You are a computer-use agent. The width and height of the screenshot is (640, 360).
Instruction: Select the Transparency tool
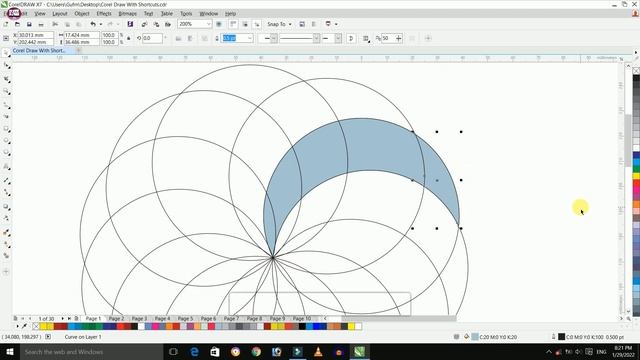[x=6, y=218]
